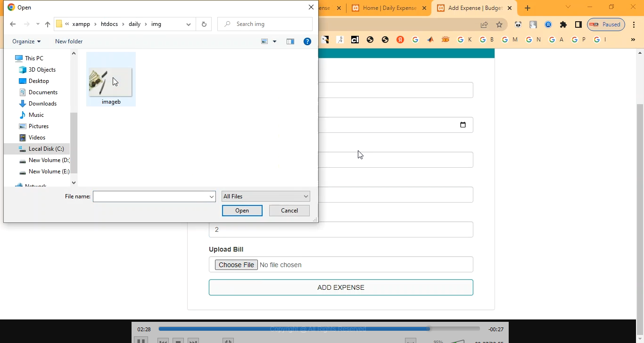Click the ADD EXPENSE button
Image resolution: width=644 pixels, height=343 pixels.
pyautogui.click(x=341, y=287)
